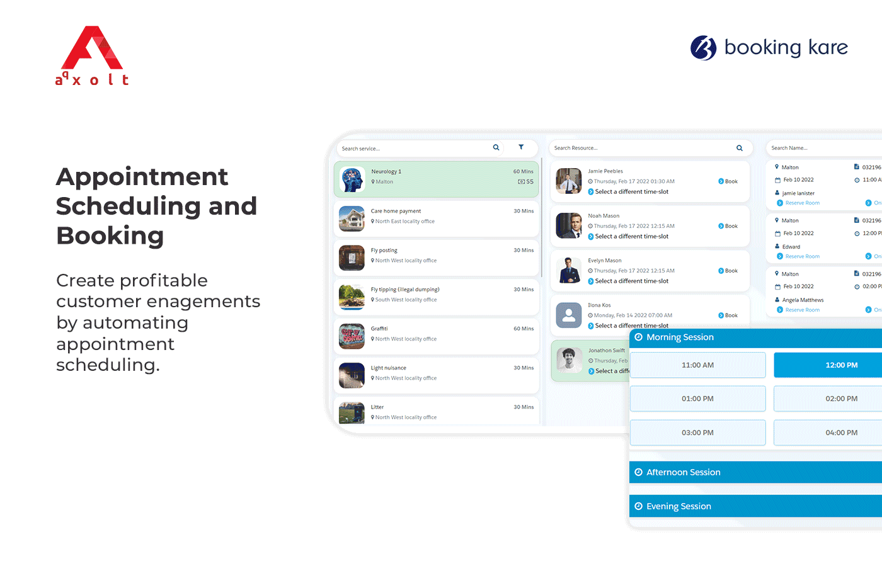Book appointment with Jamie Peebles
882x588 pixels.
tap(728, 181)
